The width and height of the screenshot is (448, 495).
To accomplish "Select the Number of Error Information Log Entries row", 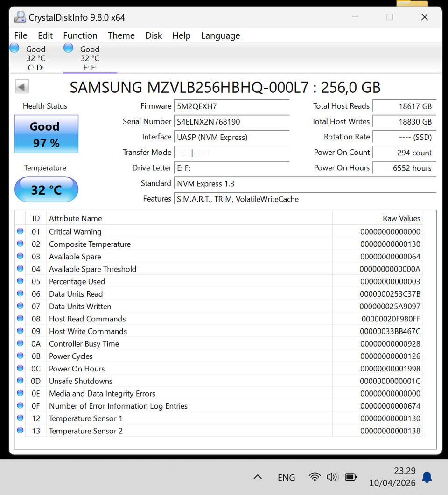I will [219, 406].
